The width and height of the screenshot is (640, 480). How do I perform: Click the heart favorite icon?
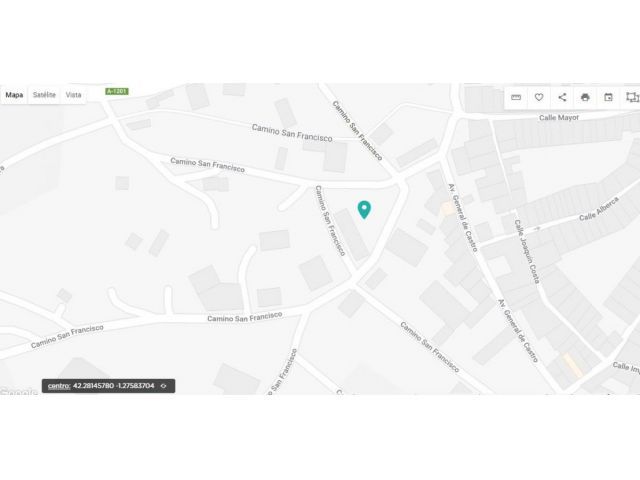point(539,97)
